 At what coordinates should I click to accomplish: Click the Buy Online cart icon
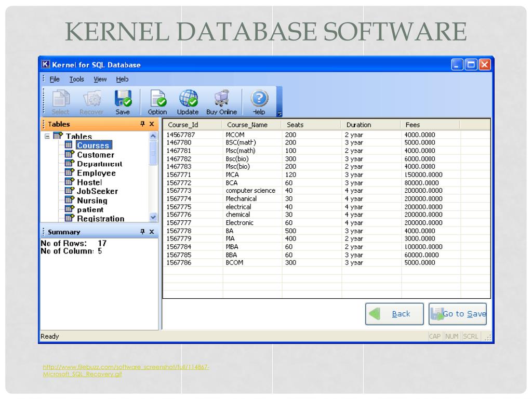[x=222, y=98]
